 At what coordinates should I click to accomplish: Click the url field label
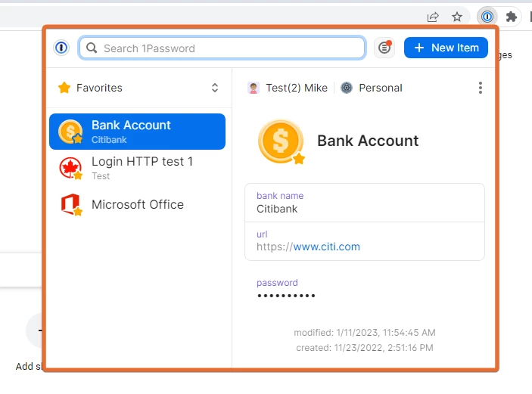click(262, 234)
